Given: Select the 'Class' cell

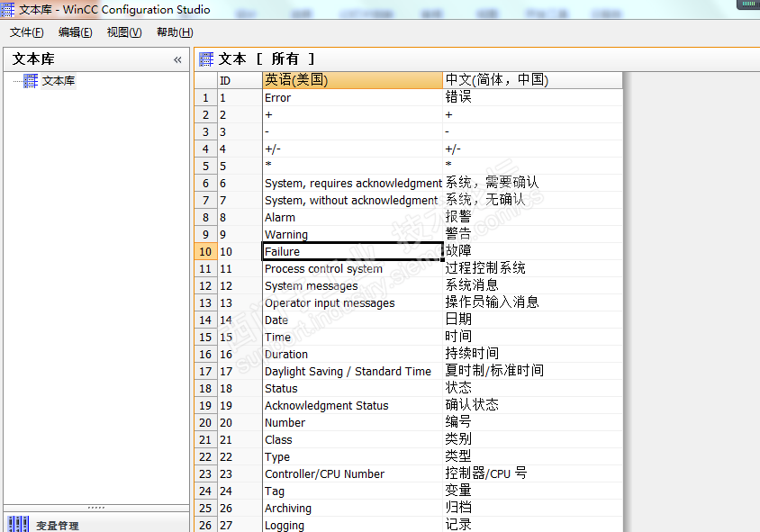Looking at the screenshot, I should [x=352, y=440].
